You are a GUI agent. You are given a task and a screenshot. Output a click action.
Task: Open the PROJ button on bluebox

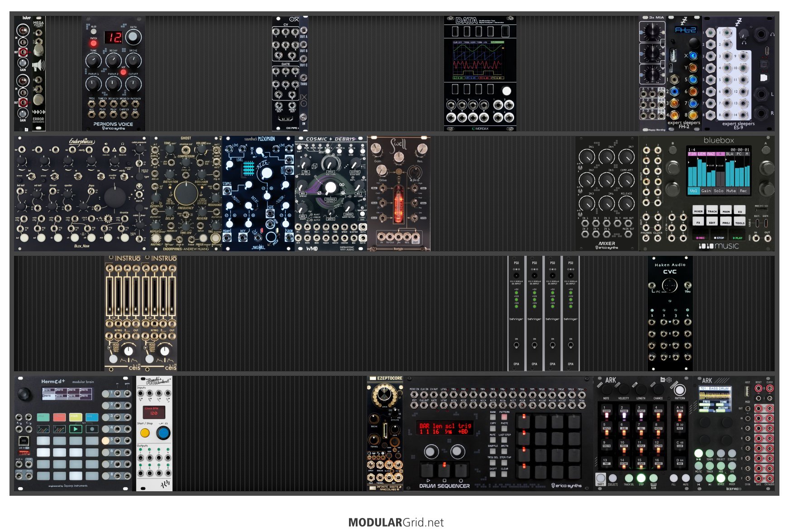point(726,222)
